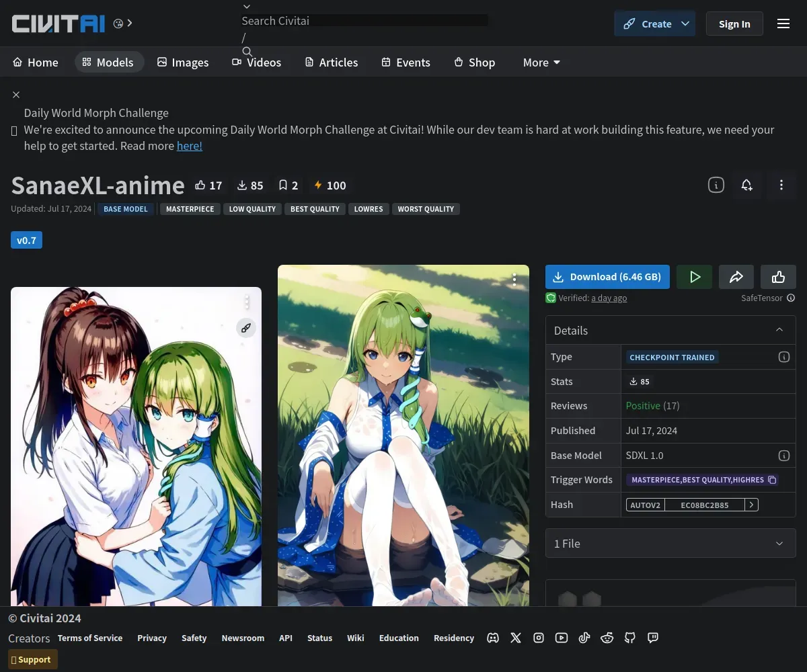This screenshot has width=807, height=672.
Task: Open TikTok icon in footer
Action: pyautogui.click(x=584, y=638)
